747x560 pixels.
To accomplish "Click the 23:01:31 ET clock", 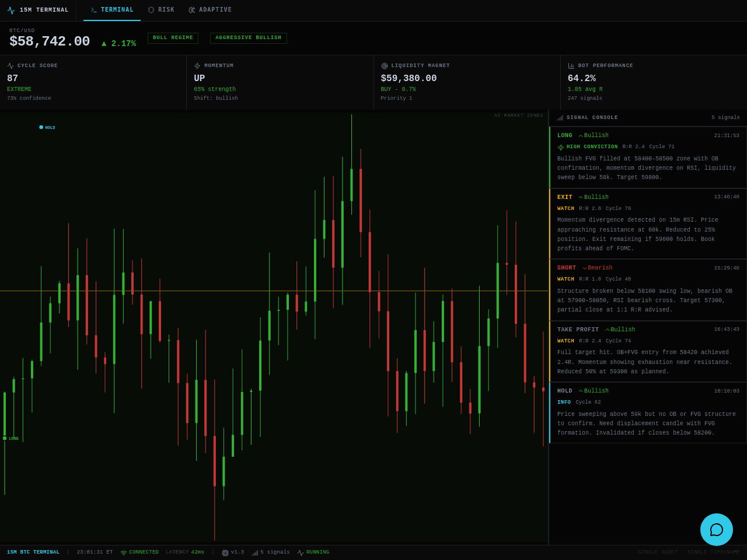I will click(95, 552).
